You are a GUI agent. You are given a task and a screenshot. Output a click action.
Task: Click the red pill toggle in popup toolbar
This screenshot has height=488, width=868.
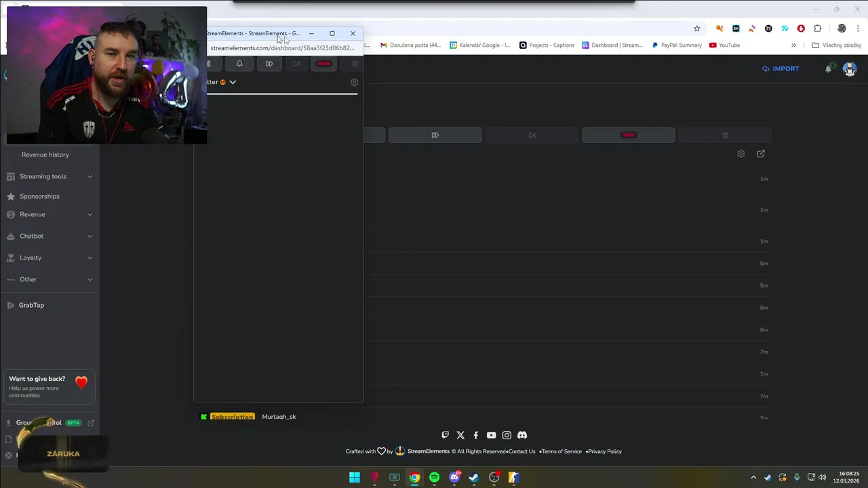pos(323,64)
